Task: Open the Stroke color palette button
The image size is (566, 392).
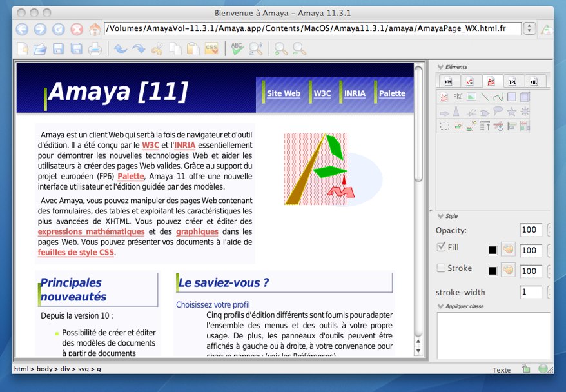Action: (508, 270)
